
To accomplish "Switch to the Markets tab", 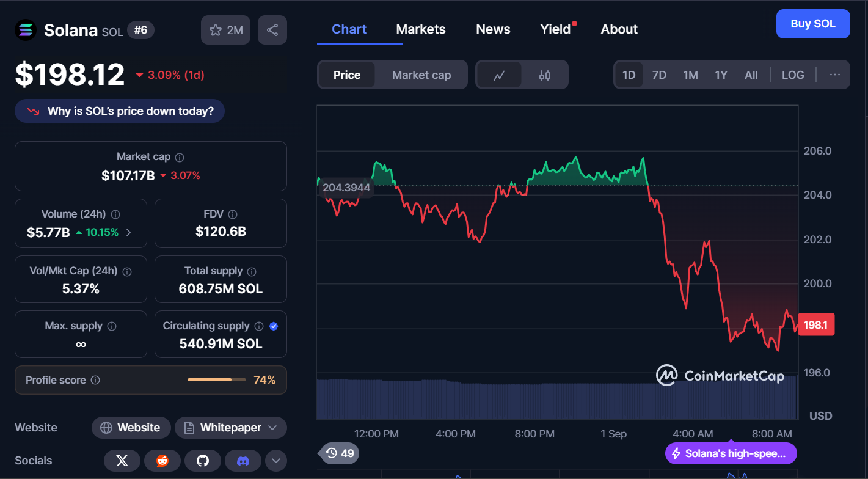I will coord(421,29).
